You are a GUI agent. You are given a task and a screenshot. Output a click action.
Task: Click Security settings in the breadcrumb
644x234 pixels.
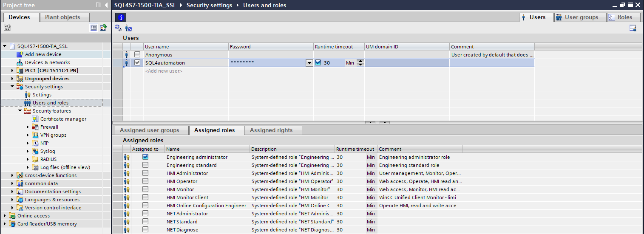[x=210, y=5]
